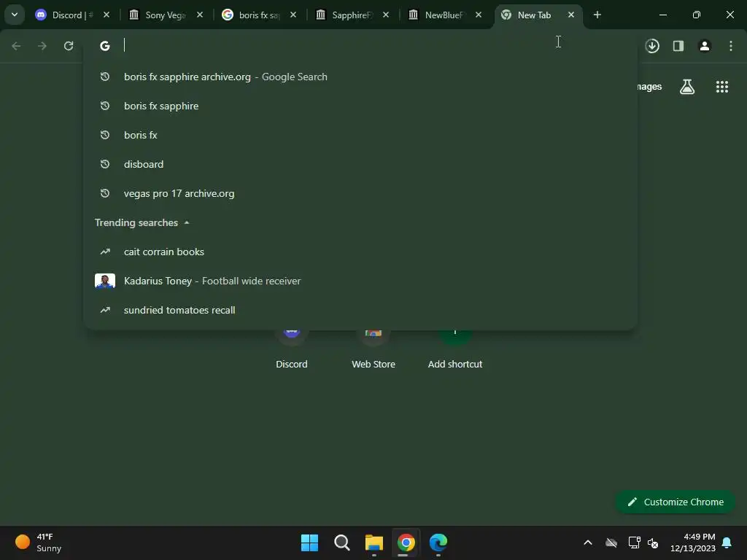Select history suggestion boris fx
747x560 pixels.
coord(360,135)
